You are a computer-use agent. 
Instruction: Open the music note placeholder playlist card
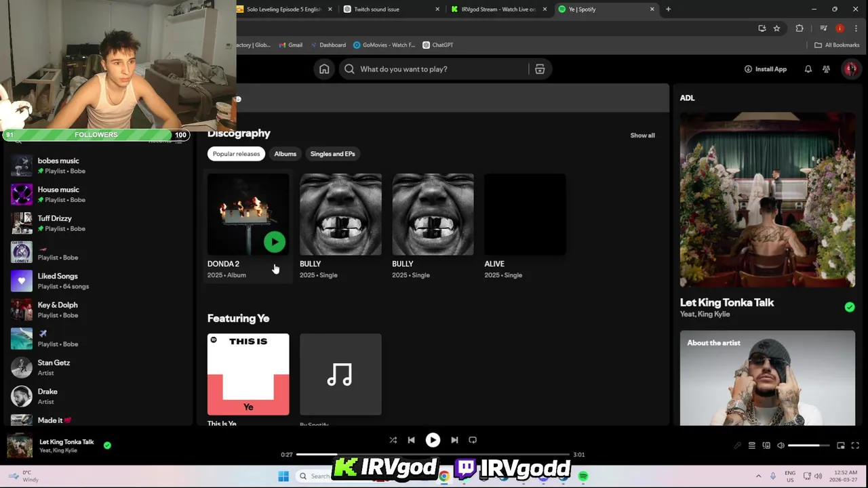tap(340, 374)
